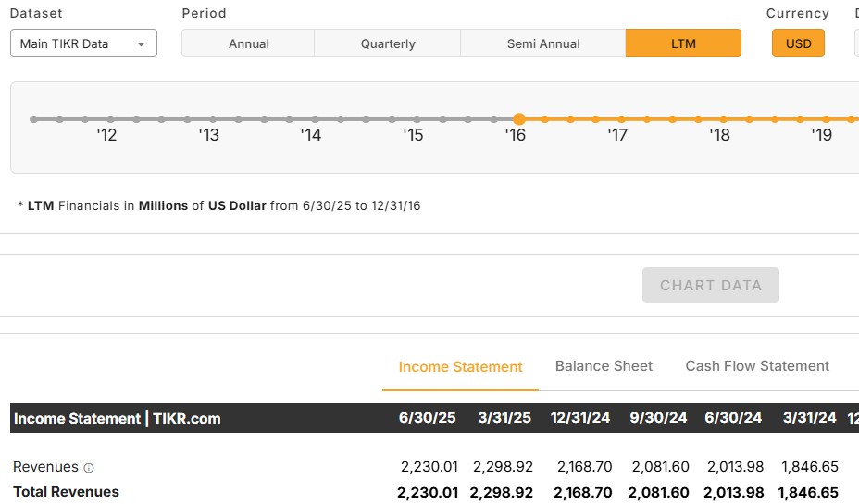Click the timeline point above '19
The image size is (859, 504).
(825, 119)
